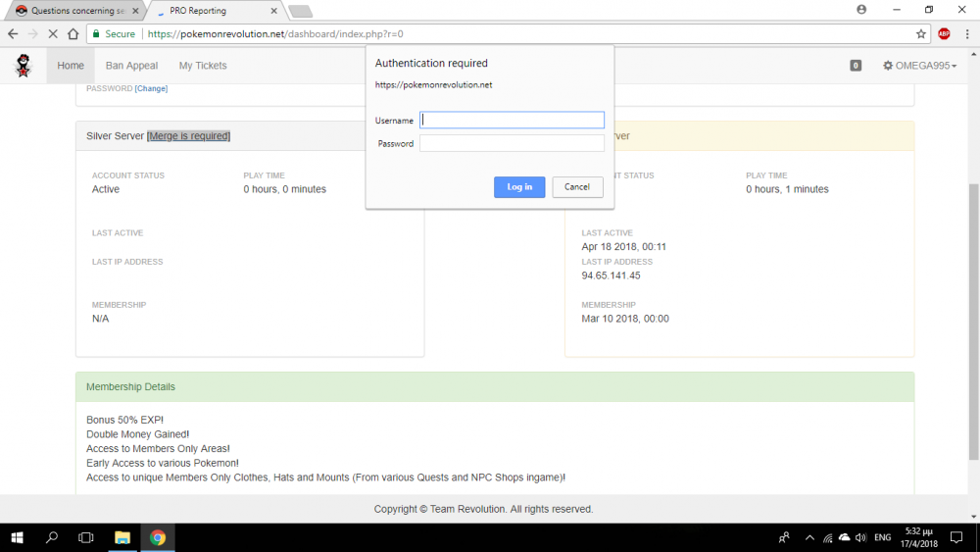Go to the Home nav item

[71, 65]
